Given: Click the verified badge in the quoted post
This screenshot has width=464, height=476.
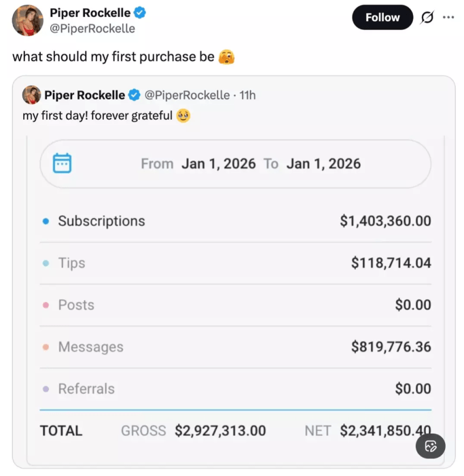Looking at the screenshot, I should pyautogui.click(x=135, y=95).
